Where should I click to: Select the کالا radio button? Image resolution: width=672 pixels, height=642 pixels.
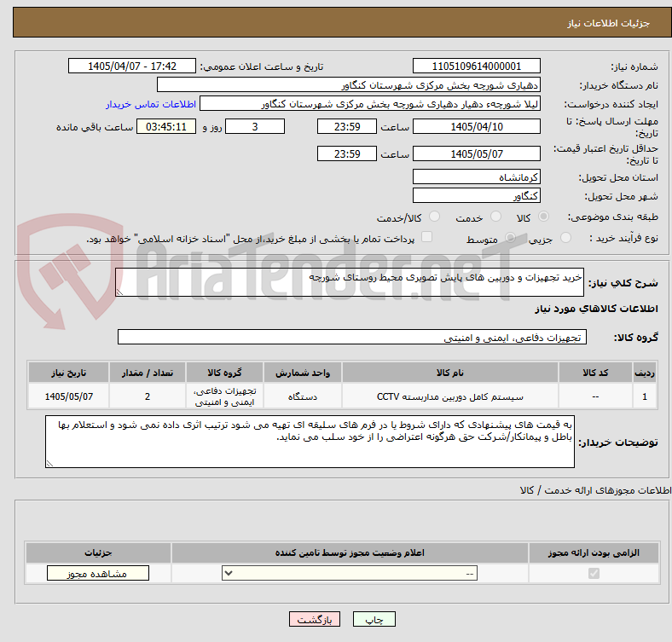click(x=543, y=217)
